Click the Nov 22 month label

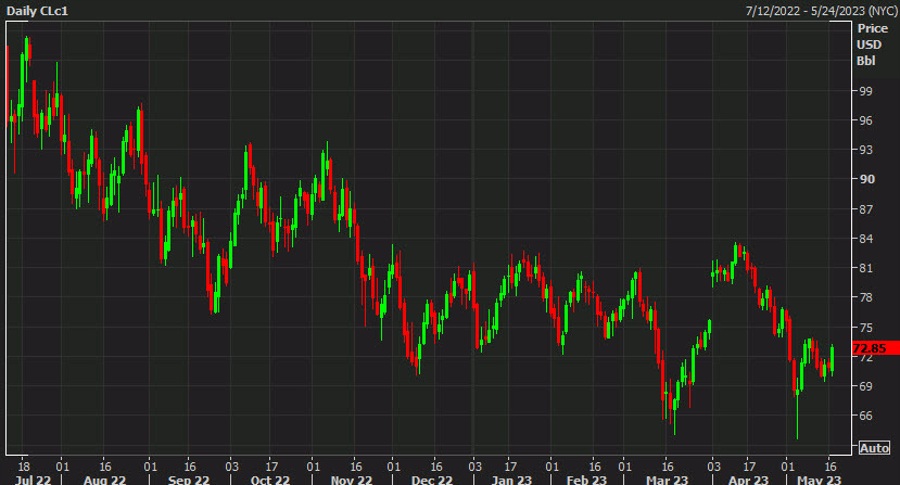351,479
